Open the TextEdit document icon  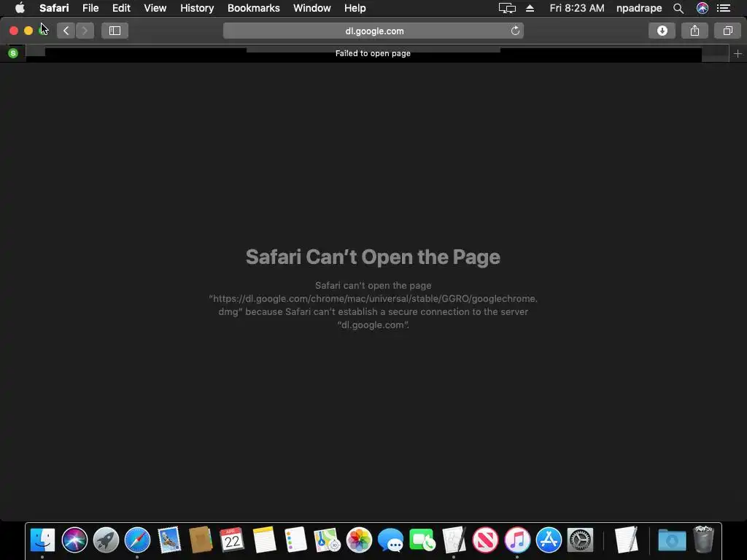point(626,540)
